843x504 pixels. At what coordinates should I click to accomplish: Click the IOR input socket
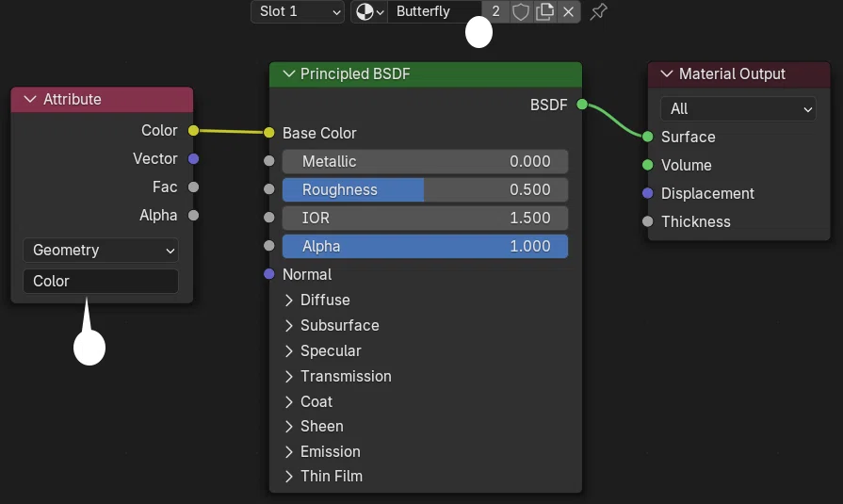269,218
